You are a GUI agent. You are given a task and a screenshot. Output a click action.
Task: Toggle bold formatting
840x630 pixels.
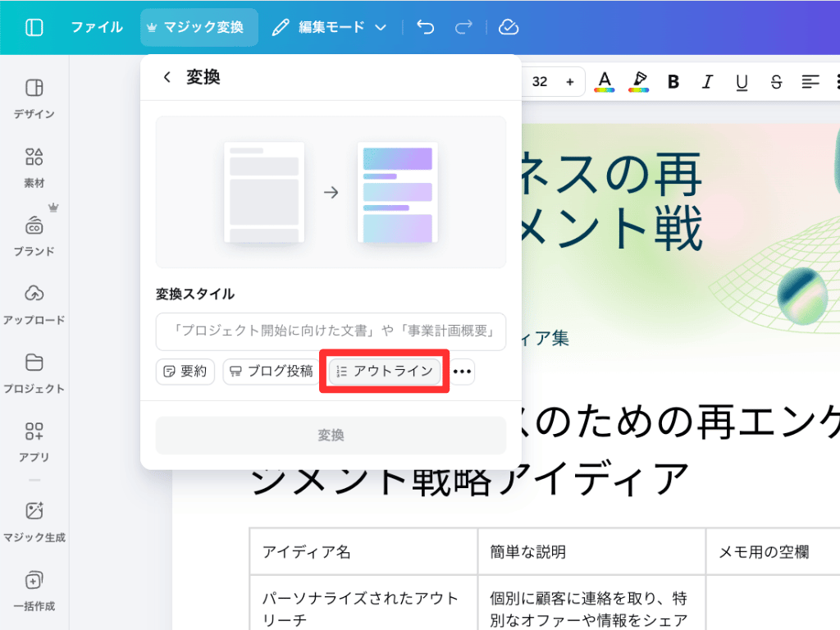[x=673, y=82]
